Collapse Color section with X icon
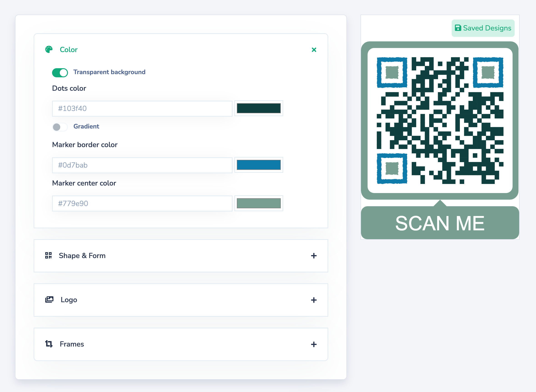The height and width of the screenshot is (392, 536). coord(314,50)
